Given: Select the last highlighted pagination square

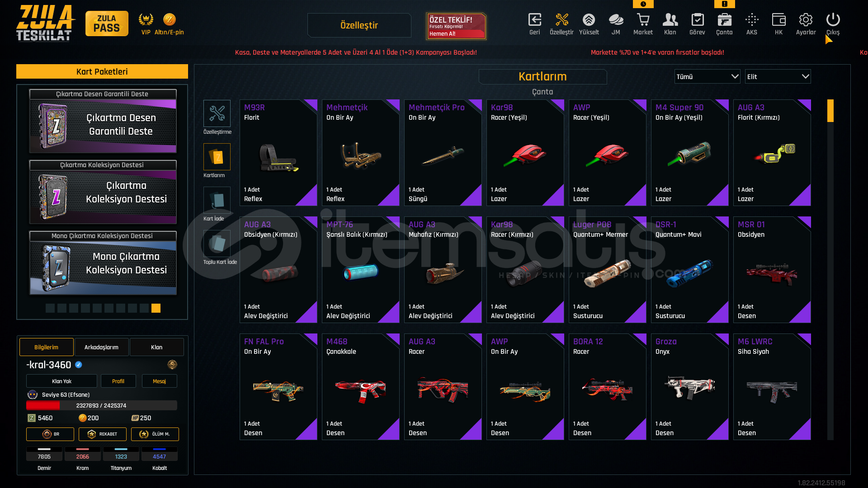Looking at the screenshot, I should tap(156, 308).
